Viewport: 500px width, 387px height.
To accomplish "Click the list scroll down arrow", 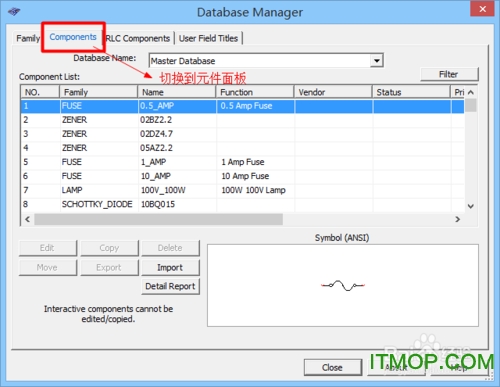I will click(x=471, y=206).
